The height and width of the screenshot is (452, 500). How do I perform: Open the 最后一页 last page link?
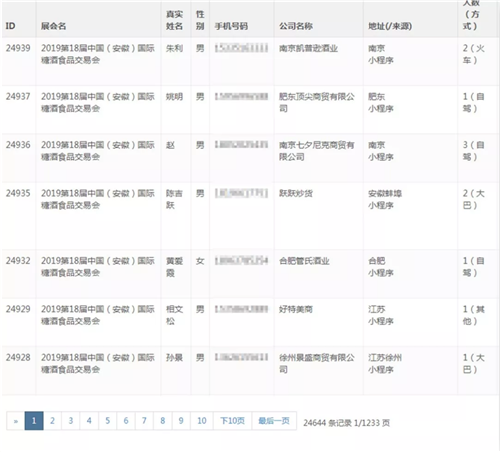coord(274,421)
